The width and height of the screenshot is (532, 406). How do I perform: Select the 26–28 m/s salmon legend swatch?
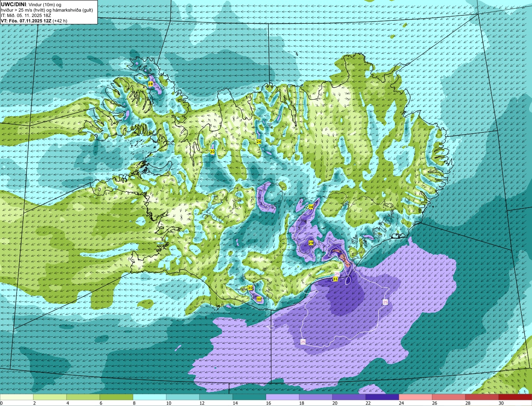(449, 397)
